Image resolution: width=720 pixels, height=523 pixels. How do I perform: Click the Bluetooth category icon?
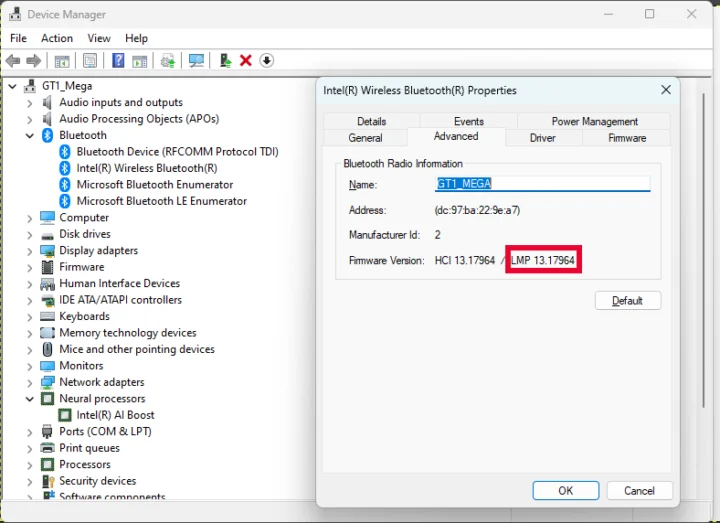tap(47, 135)
